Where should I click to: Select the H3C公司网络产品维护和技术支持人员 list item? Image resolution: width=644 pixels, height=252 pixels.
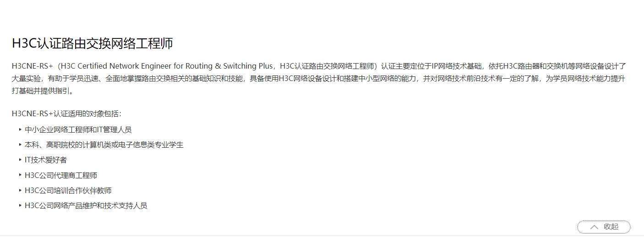tap(86, 205)
